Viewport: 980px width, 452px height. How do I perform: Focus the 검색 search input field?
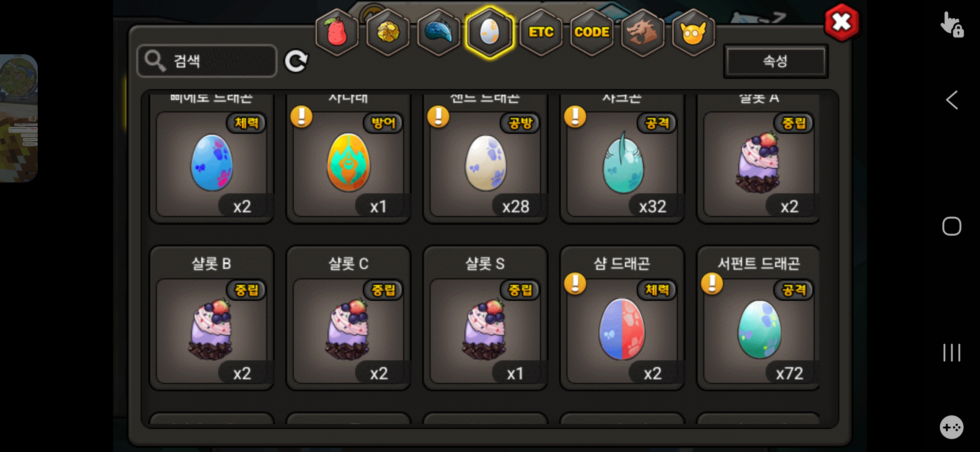[207, 61]
